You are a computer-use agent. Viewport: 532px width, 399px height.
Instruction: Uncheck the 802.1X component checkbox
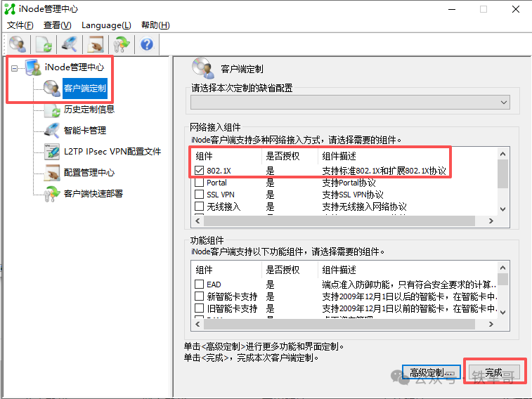click(200, 170)
